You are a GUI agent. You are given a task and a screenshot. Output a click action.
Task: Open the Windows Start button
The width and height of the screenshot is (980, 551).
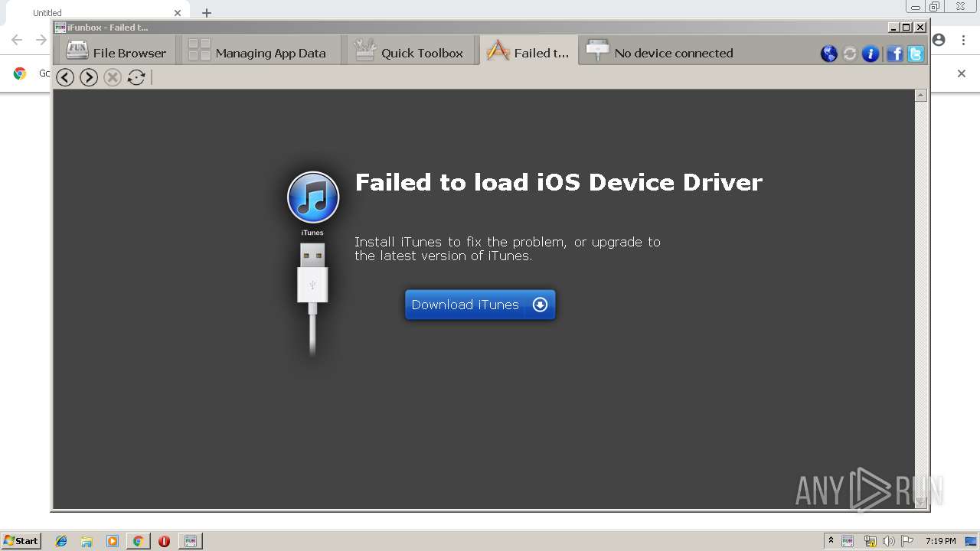21,540
